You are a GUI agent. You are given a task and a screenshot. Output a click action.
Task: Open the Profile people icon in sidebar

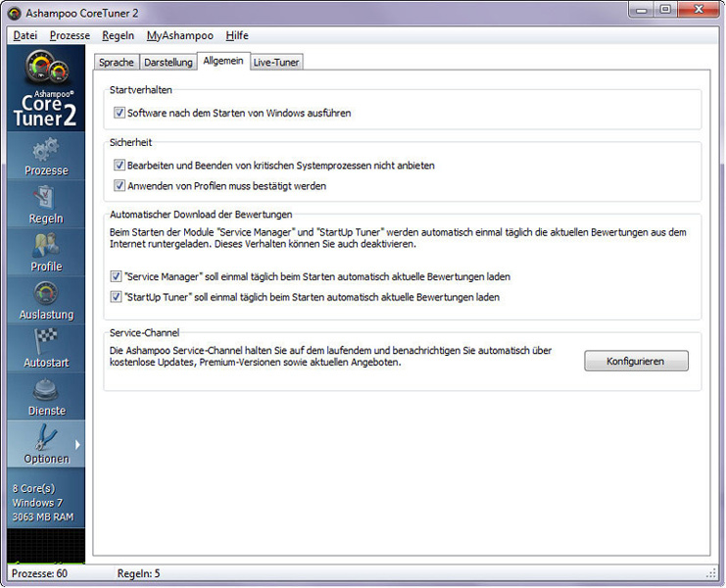45,246
